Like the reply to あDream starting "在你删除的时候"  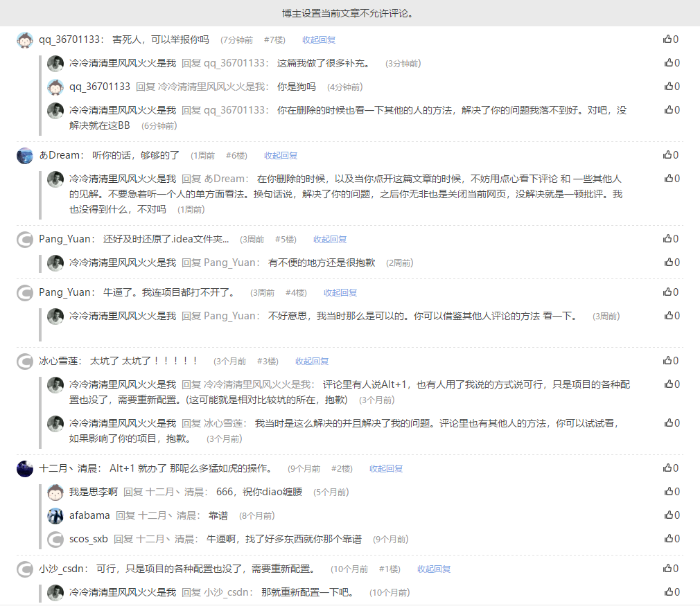672,179
